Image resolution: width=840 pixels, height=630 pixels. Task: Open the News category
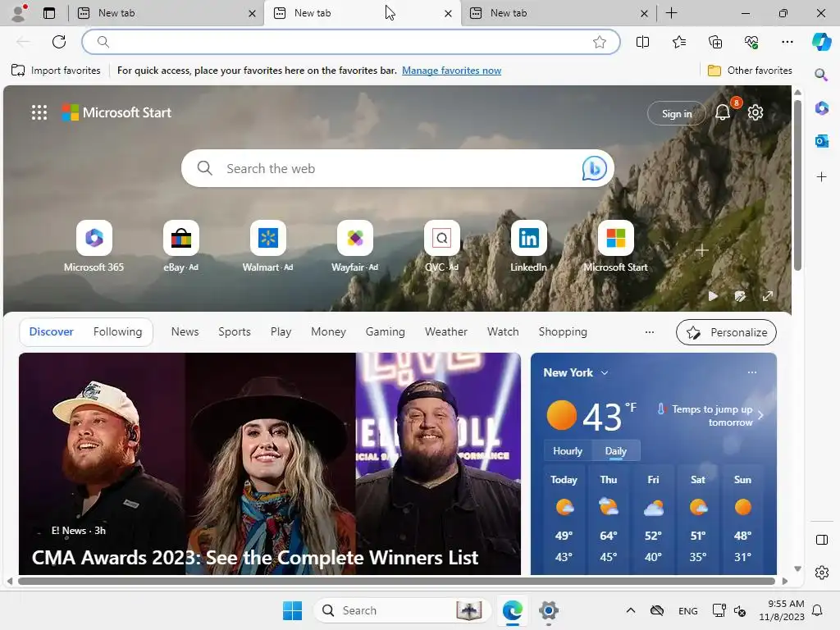(x=185, y=331)
